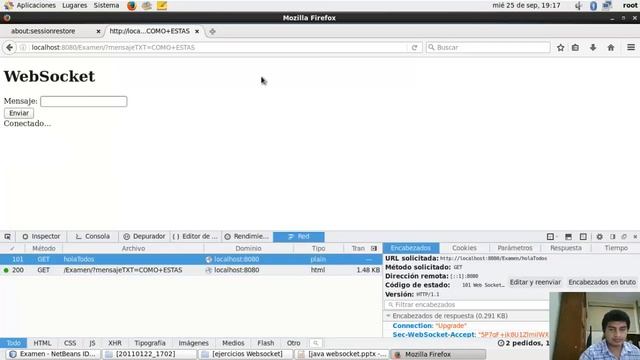Click the Encabezados en bruto button

point(602,282)
